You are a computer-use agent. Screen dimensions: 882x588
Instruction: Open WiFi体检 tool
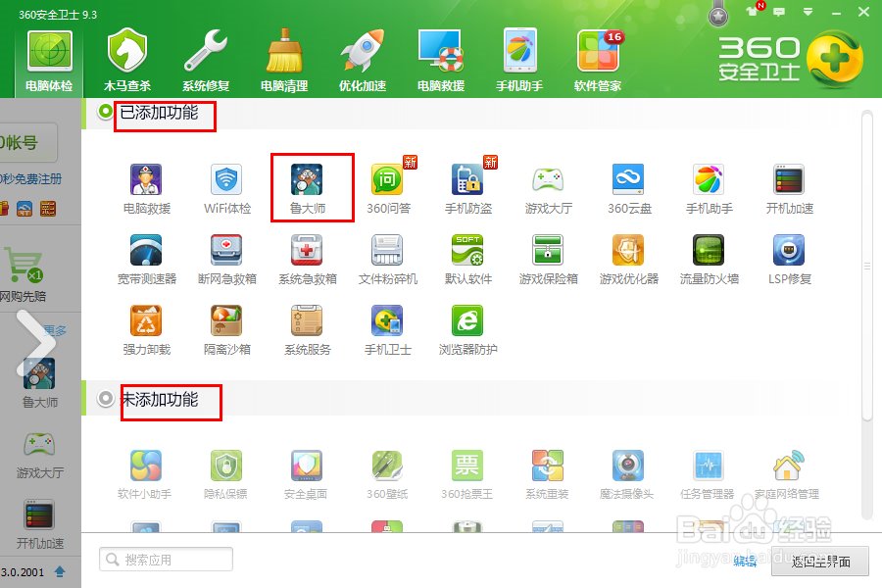coord(226,189)
